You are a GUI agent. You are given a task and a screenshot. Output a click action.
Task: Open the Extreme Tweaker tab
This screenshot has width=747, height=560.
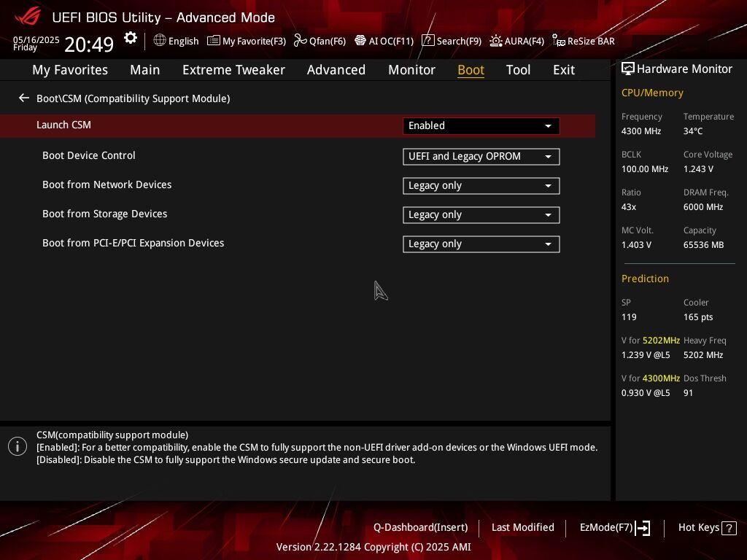pos(233,70)
